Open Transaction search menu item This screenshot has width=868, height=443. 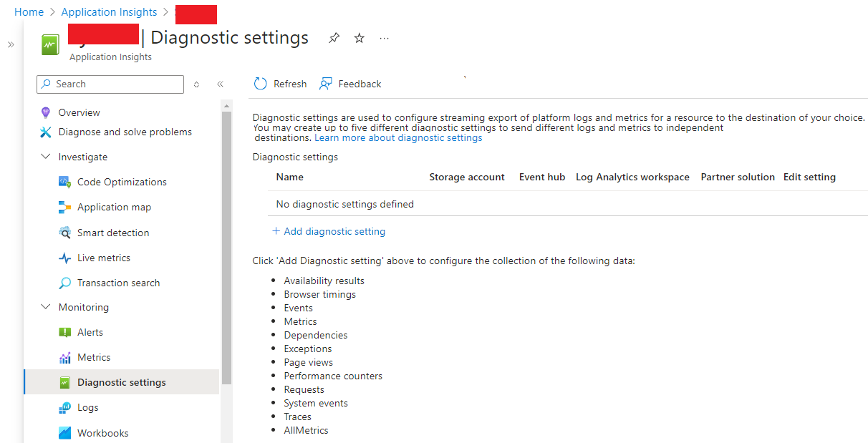pos(119,283)
